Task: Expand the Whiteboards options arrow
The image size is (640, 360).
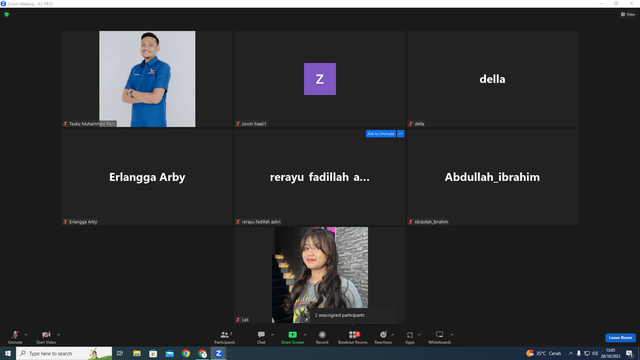Action: tap(452, 335)
